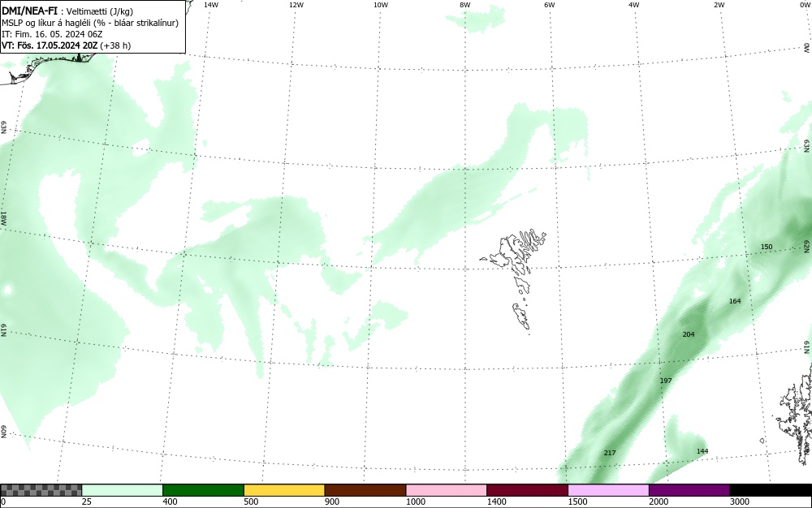Image resolution: width=812 pixels, height=508 pixels.
Task: Click the brown 900–1000 legend swatch
Action: click(365, 490)
